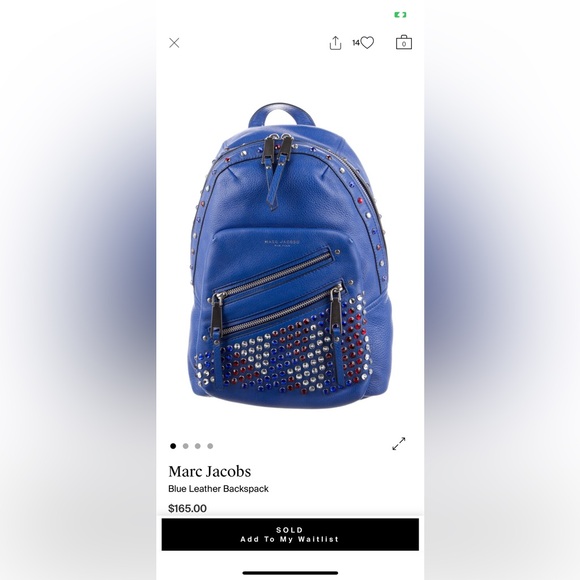This screenshot has width=580, height=580.
Task: Expand product image with the arrows icon
Action: (399, 443)
